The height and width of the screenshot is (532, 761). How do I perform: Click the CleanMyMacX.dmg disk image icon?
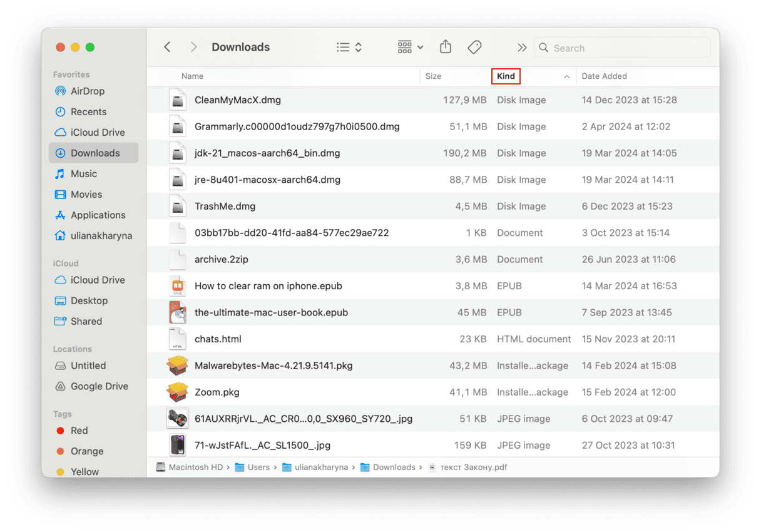[178, 100]
